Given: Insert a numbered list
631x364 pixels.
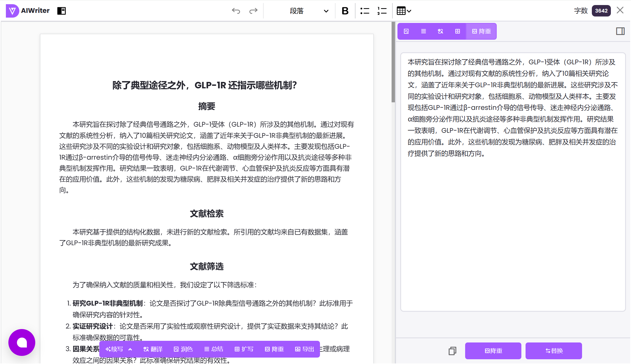Looking at the screenshot, I should 382,11.
